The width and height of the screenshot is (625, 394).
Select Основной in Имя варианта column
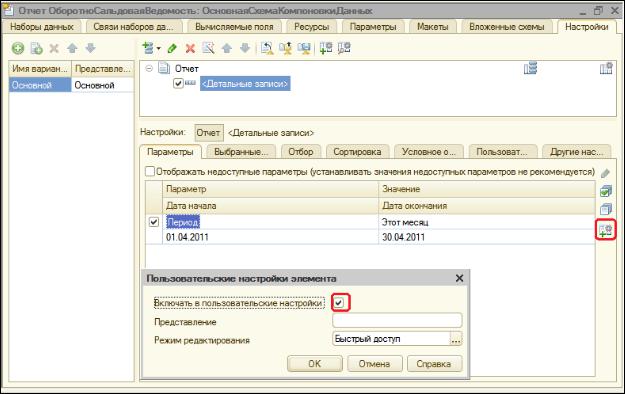click(40, 85)
